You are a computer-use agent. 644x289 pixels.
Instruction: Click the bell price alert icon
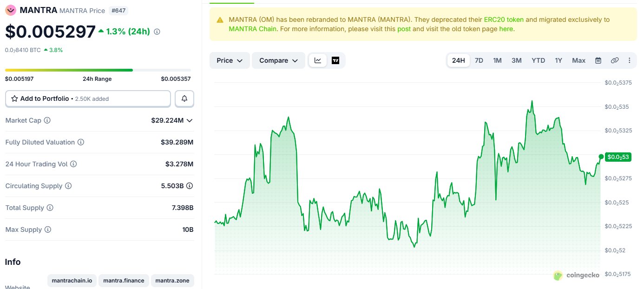[x=184, y=99]
